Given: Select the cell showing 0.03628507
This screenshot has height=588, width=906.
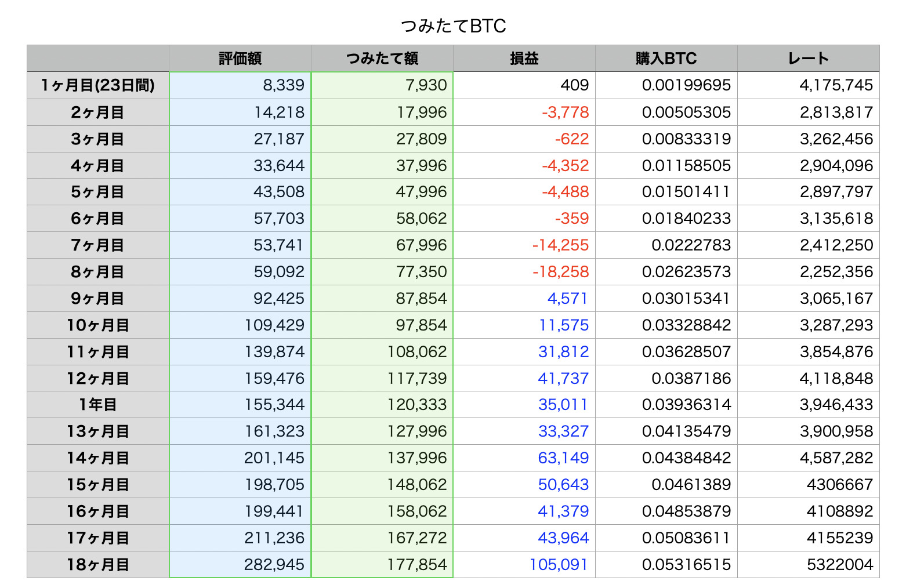Looking at the screenshot, I should [666, 351].
